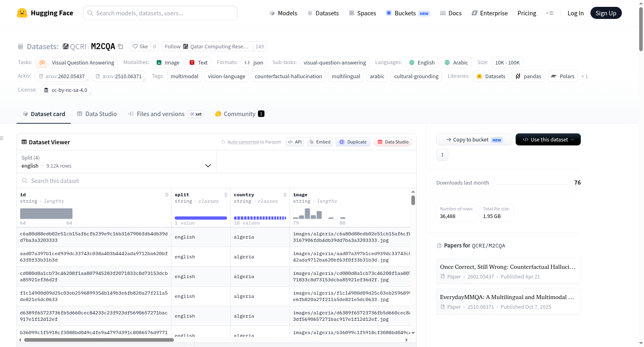Click the QCRI owner link in title

(x=78, y=46)
